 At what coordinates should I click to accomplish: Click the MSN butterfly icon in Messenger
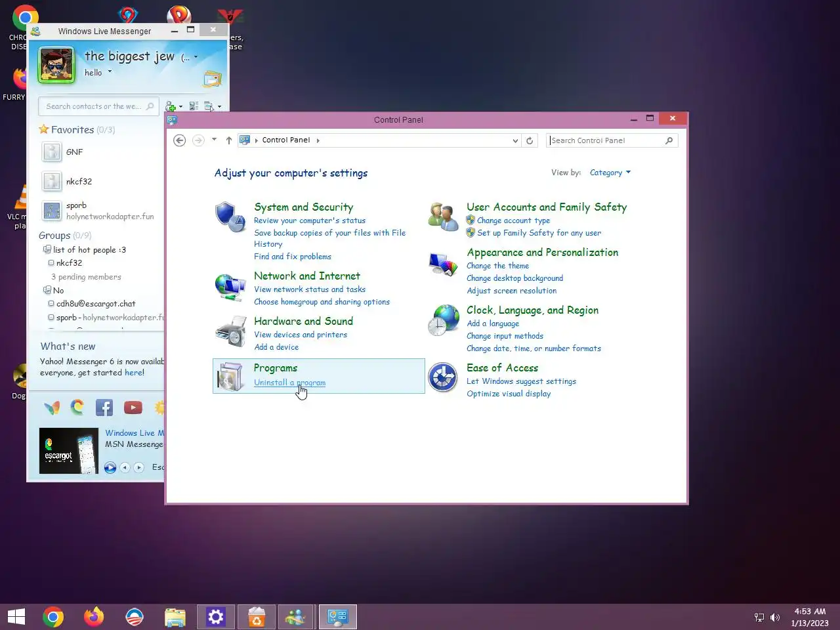tap(52, 408)
